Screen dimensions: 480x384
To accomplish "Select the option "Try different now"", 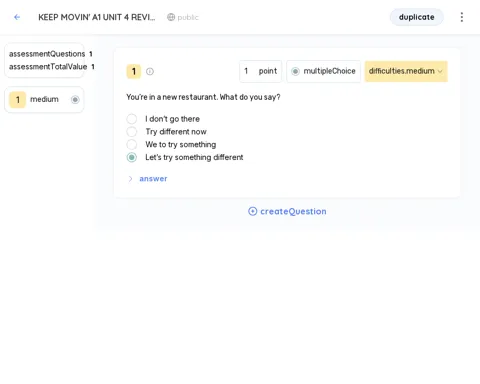I will point(132,132).
